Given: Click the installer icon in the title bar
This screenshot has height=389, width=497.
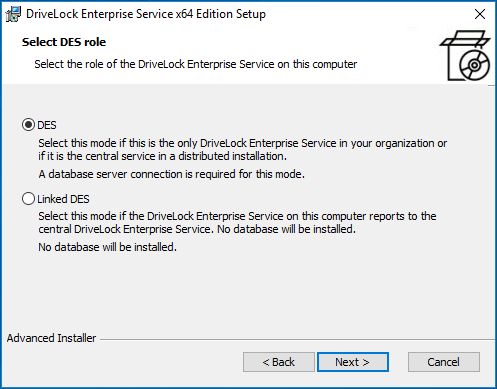Looking at the screenshot, I should [x=14, y=14].
